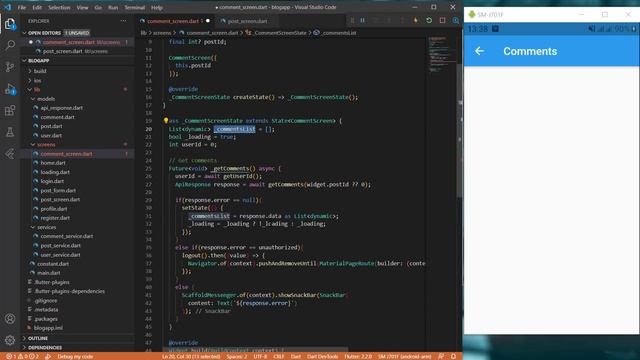This screenshot has height=360, width=640.
Task: Open the Run and Debug view
Action: point(10,89)
